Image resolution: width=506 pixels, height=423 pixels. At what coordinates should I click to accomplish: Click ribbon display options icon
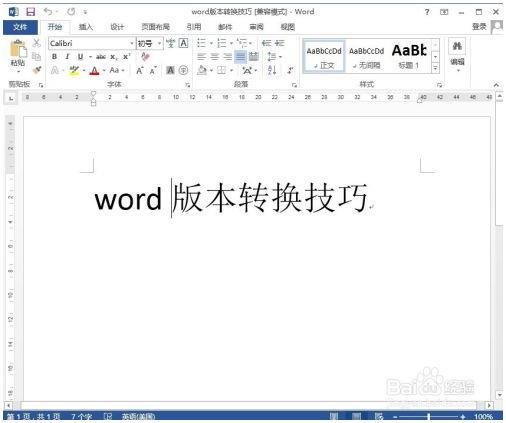444,12
